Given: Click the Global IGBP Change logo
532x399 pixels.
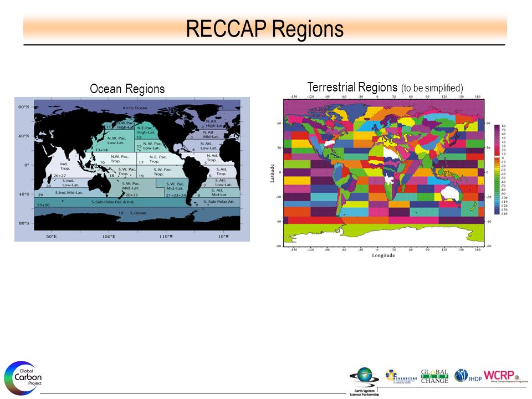Looking at the screenshot, I should coord(434,377).
